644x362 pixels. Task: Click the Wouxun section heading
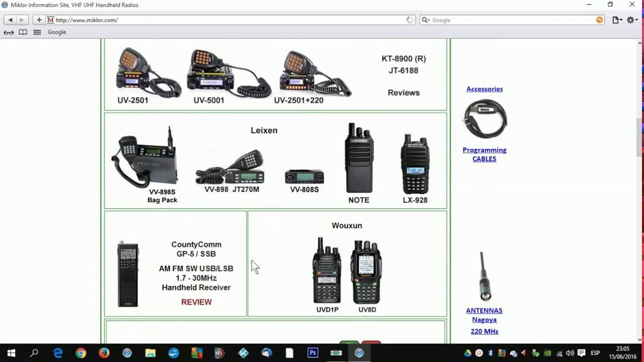point(347,225)
